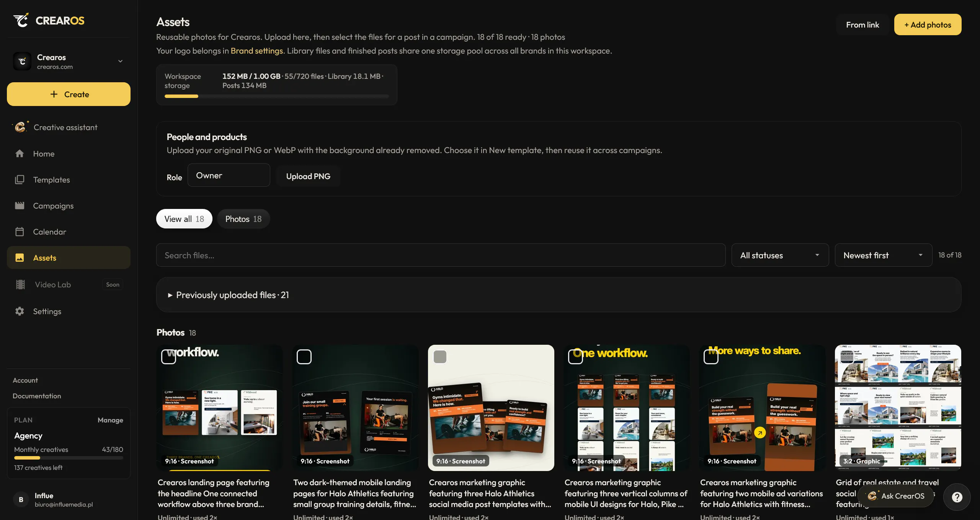Open the real estate grid 3:2 Graphic thumbnail
This screenshot has width=980, height=520.
(x=898, y=408)
